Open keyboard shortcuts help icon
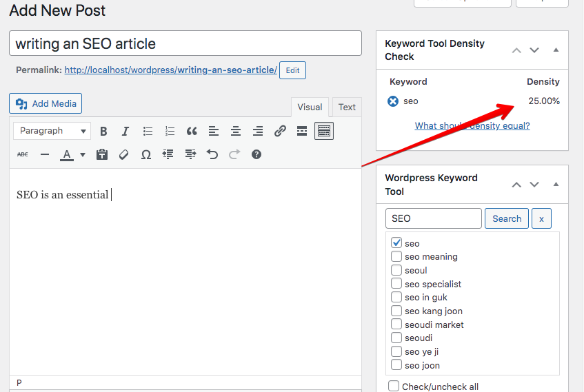 coord(256,155)
